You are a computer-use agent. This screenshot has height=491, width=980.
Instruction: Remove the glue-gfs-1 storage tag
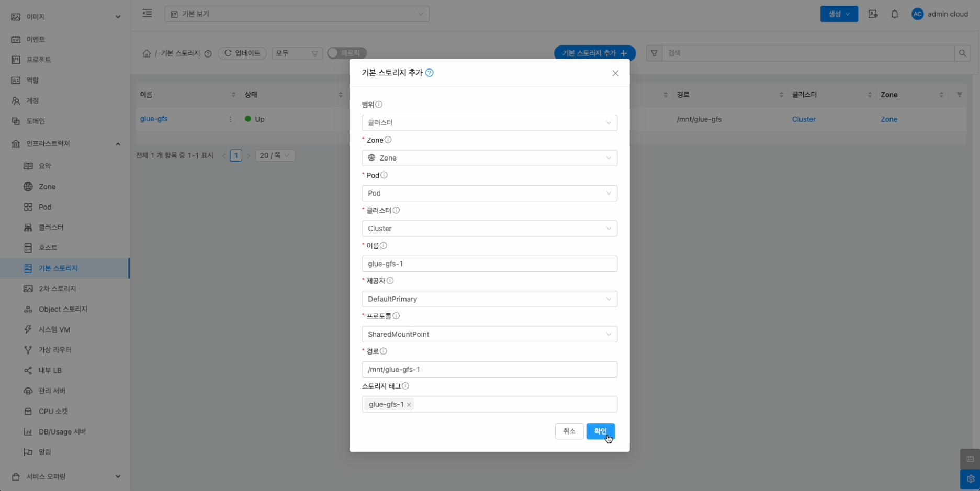click(409, 405)
